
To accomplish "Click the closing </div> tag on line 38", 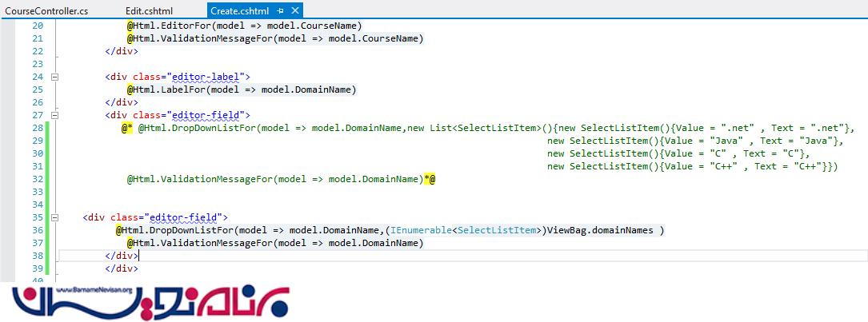I will (122, 256).
